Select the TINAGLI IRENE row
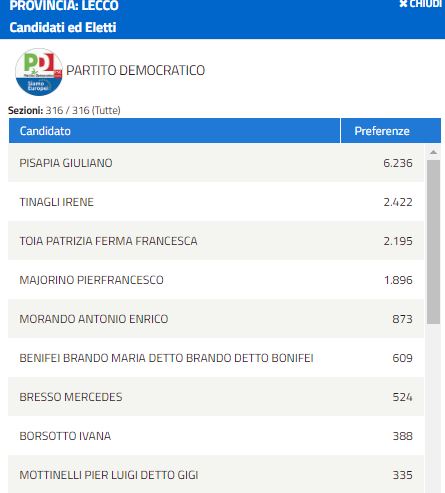The width and height of the screenshot is (445, 493). 216,202
